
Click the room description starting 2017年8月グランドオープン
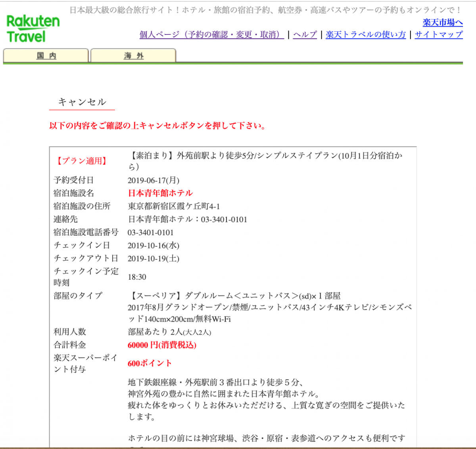pyautogui.click(x=270, y=313)
